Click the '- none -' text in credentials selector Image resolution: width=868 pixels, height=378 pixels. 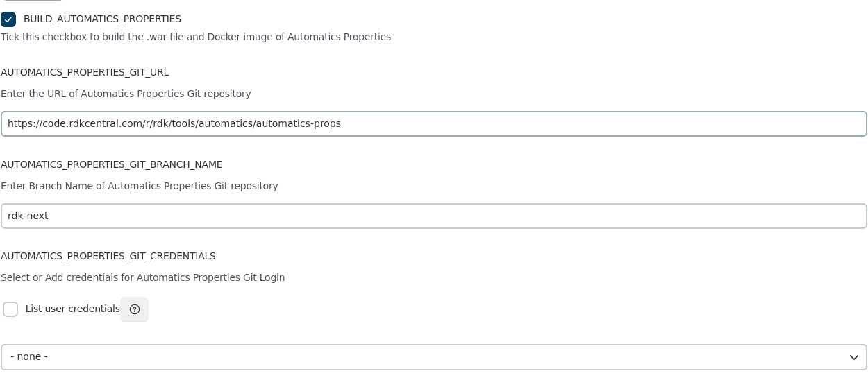29,357
